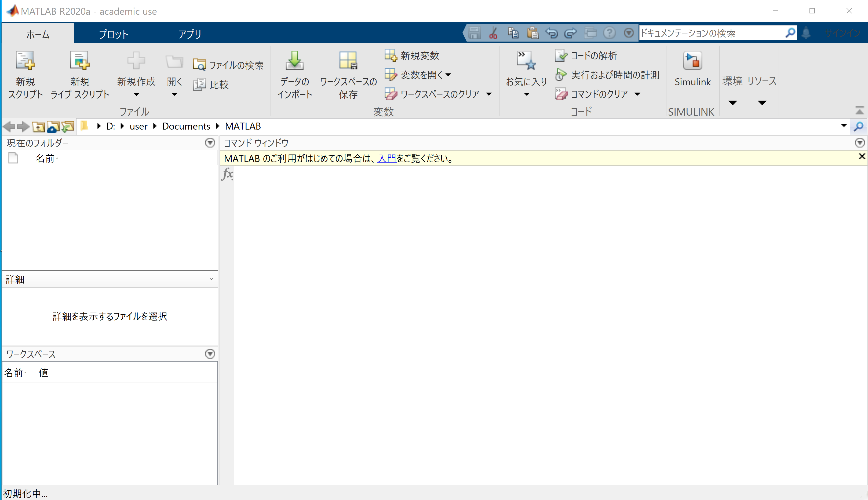Create a new script with 新規スクリプト
The height and width of the screenshot is (500, 868).
(x=25, y=75)
